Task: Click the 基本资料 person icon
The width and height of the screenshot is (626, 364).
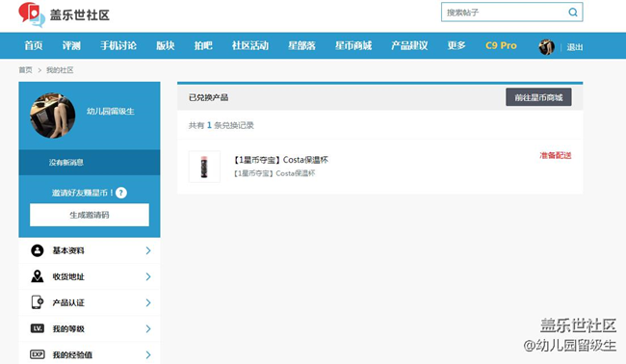Action: point(38,250)
